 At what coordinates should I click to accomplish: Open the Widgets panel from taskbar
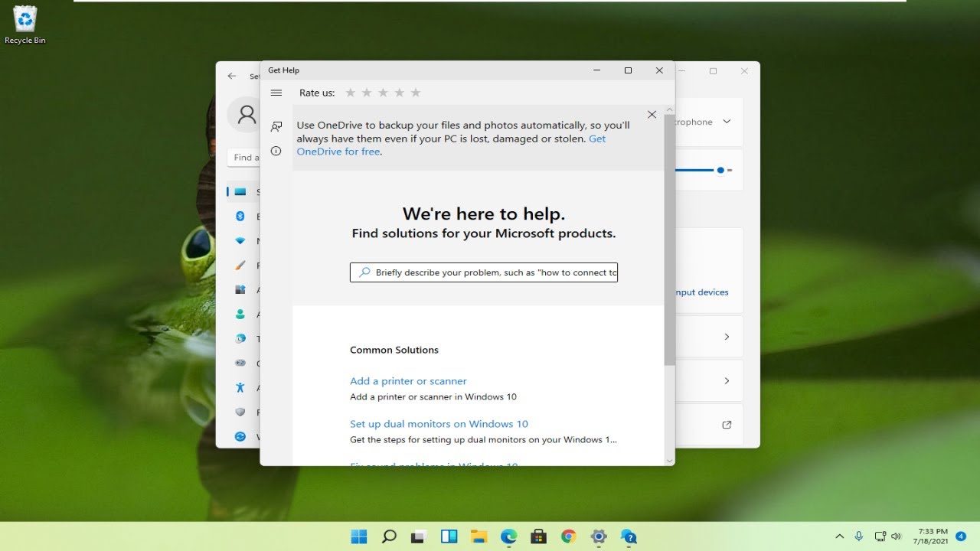tap(449, 536)
